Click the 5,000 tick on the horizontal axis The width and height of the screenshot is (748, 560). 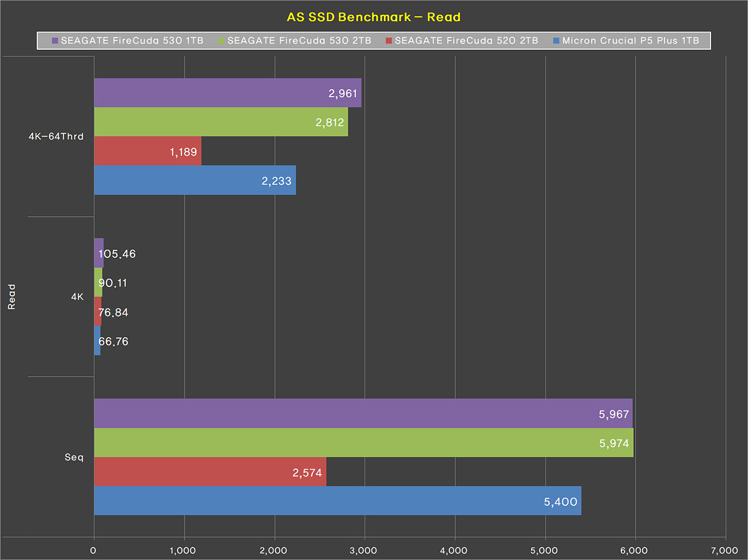545,550
